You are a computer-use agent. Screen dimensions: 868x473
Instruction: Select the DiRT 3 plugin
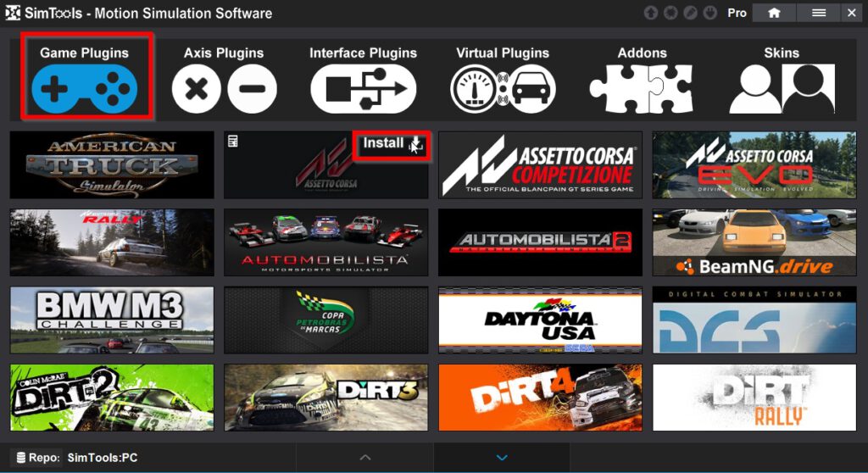click(326, 398)
